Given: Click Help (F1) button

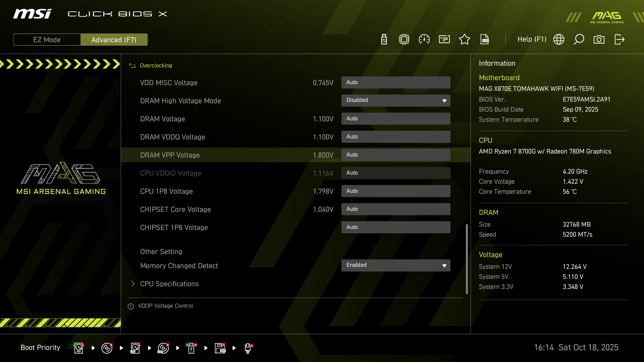Looking at the screenshot, I should (x=532, y=40).
